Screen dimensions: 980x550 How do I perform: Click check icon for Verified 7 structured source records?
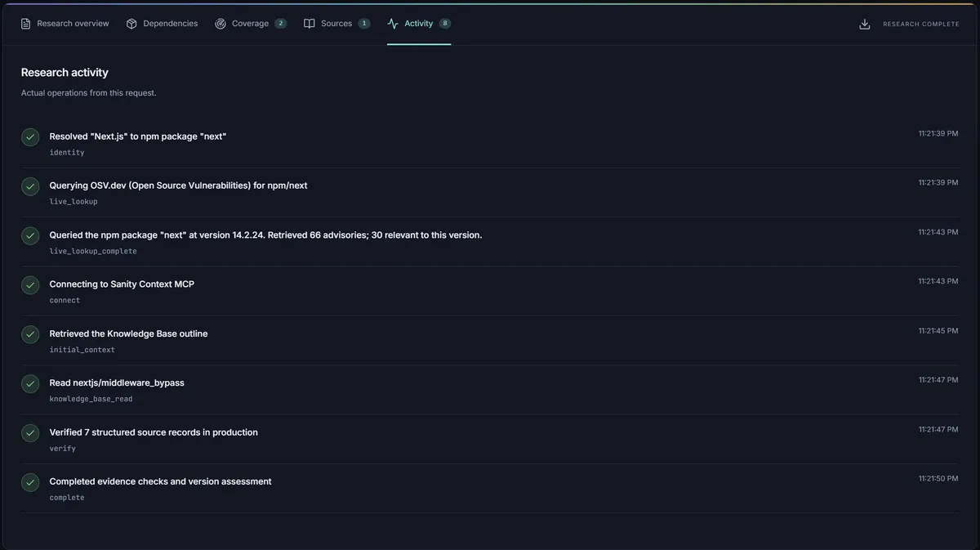tap(30, 433)
